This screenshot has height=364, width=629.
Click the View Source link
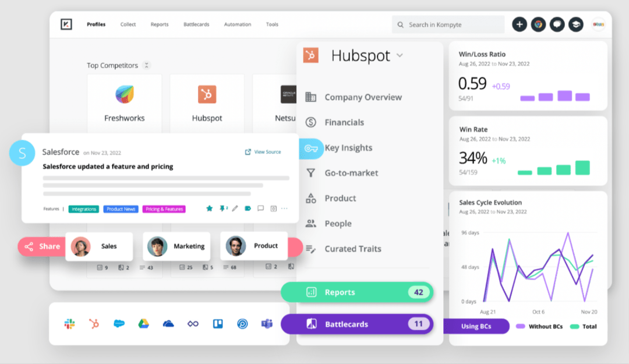pyautogui.click(x=263, y=151)
